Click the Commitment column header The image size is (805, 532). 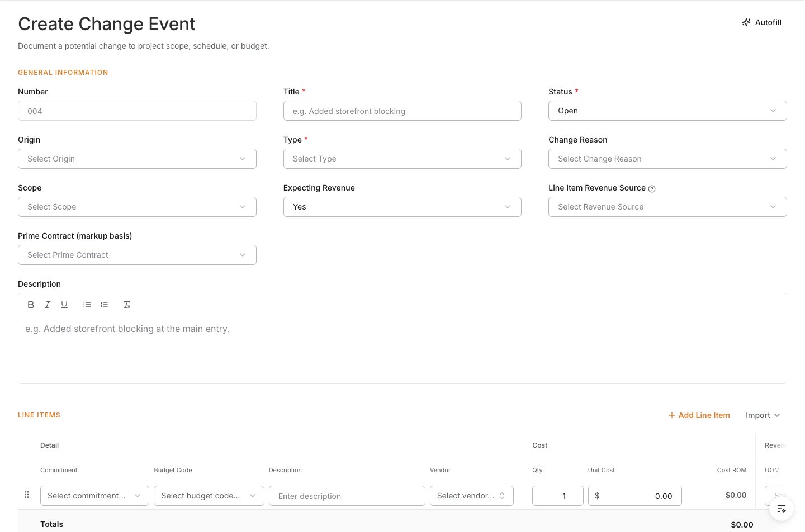[x=59, y=470]
